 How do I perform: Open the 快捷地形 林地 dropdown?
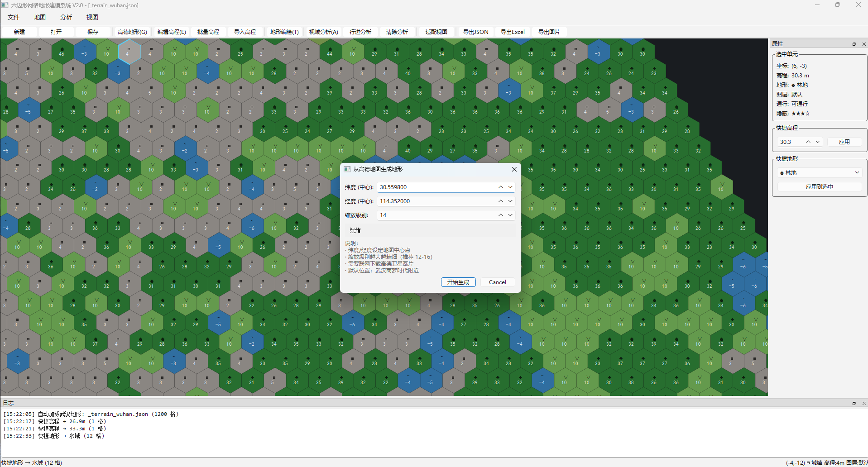click(819, 173)
